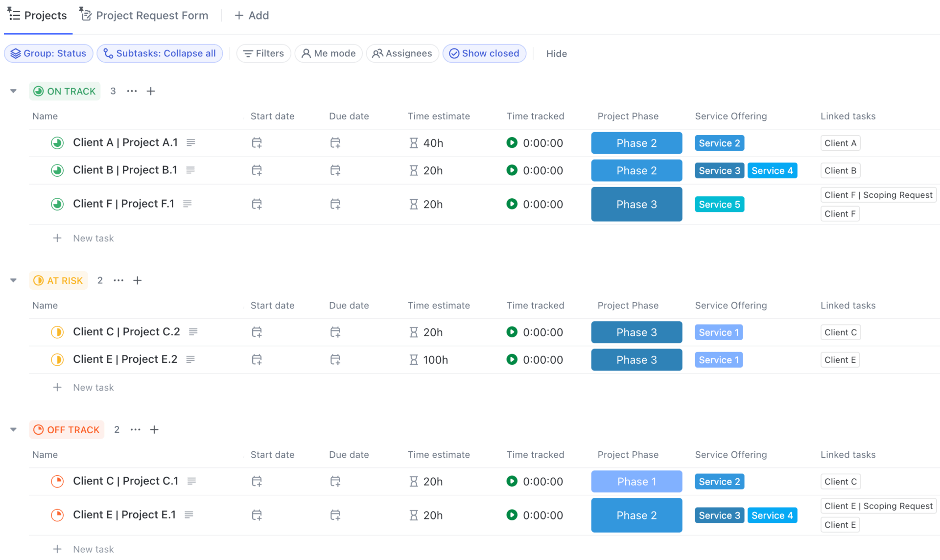Image resolution: width=940 pixels, height=560 pixels.
Task: Add a task to ON TRACK group with plus
Action: coord(151,91)
